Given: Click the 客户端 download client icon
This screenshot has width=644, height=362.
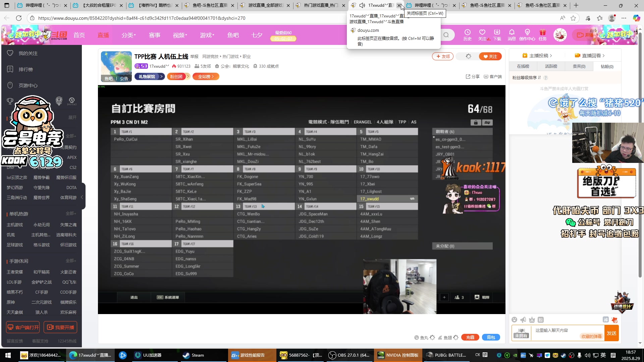Looking at the screenshot, I should click(x=492, y=76).
